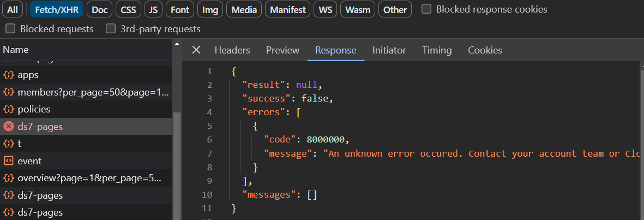Click the overview request JSON icon
Image resolution: width=644 pixels, height=220 pixels.
[9, 178]
